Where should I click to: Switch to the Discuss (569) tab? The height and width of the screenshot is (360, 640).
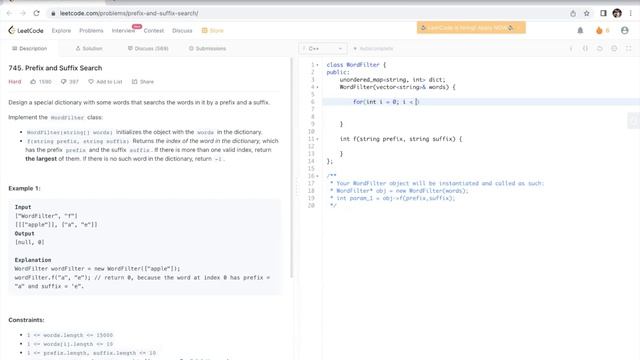[148, 49]
